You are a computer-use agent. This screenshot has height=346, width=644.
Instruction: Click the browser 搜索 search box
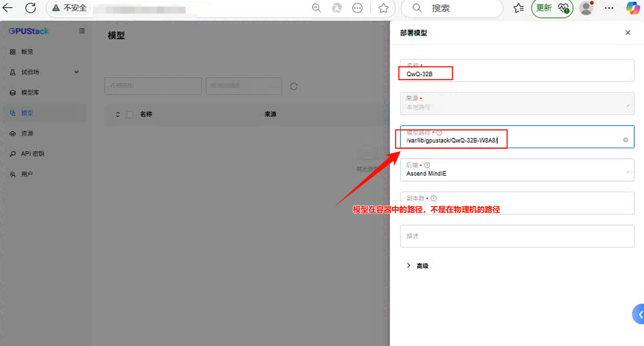(452, 8)
